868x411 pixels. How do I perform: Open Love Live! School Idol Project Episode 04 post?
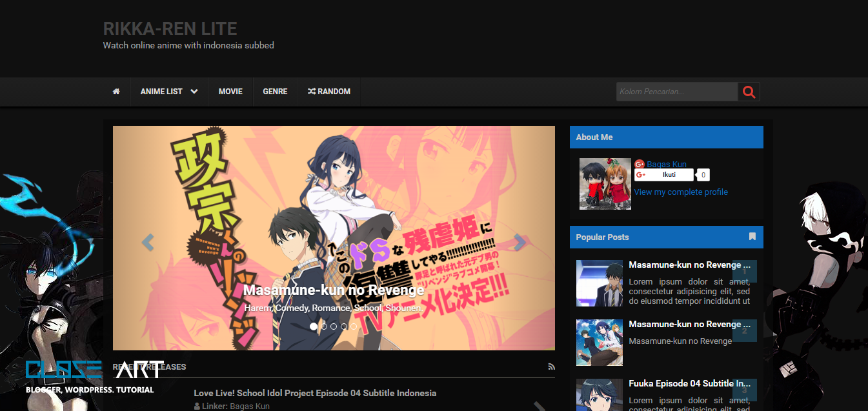click(315, 393)
